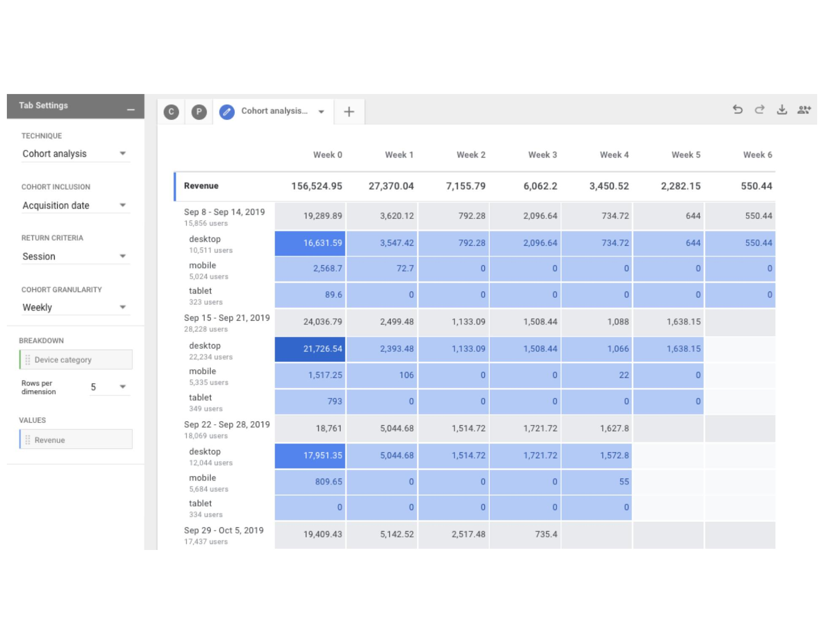824x644 pixels.
Task: Minimize the Tab Settings panel
Action: pos(131,110)
